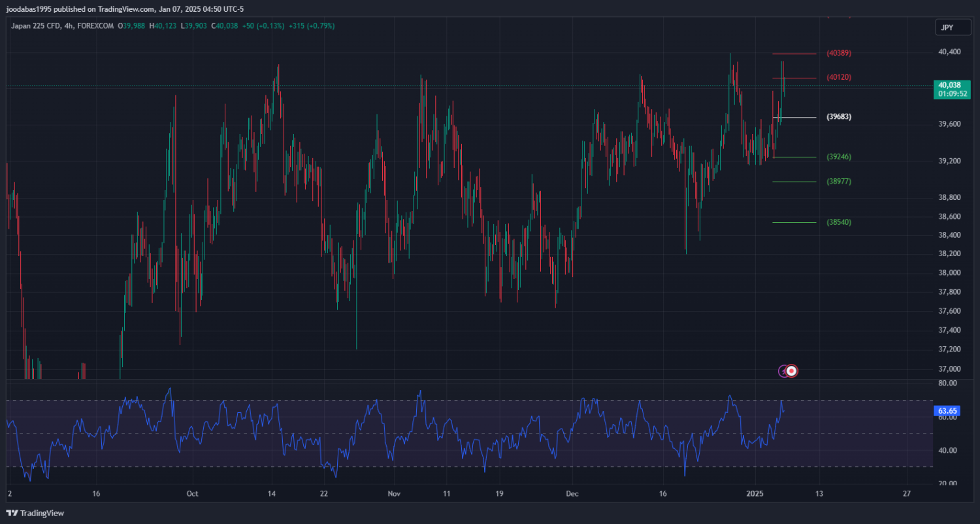
Task: Click the 80.00 RSI axis label
Action: click(947, 383)
